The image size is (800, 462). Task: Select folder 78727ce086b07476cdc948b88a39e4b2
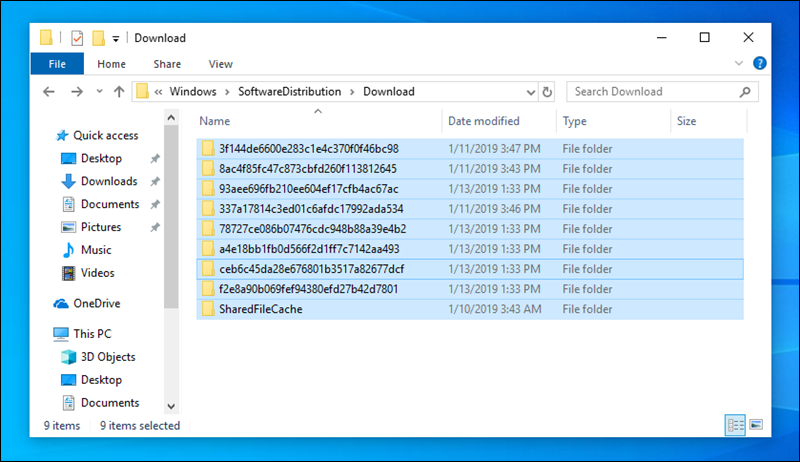pyautogui.click(x=469, y=229)
